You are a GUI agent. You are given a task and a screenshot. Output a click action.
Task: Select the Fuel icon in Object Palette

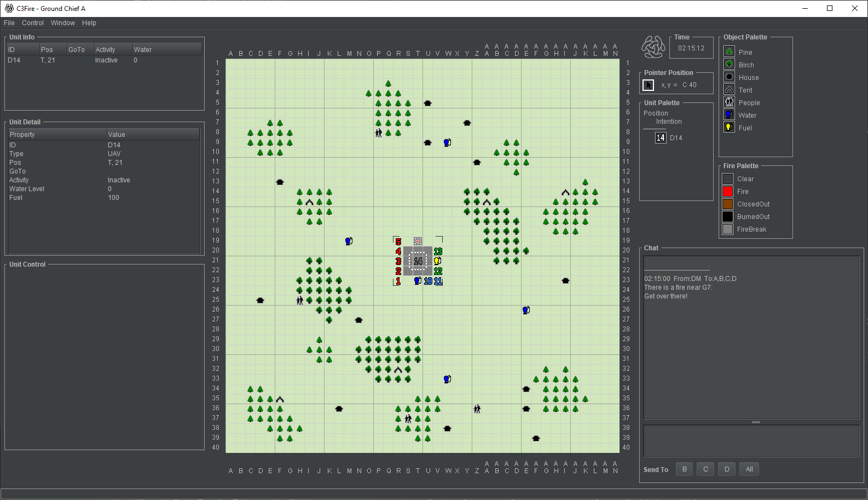pyautogui.click(x=729, y=127)
